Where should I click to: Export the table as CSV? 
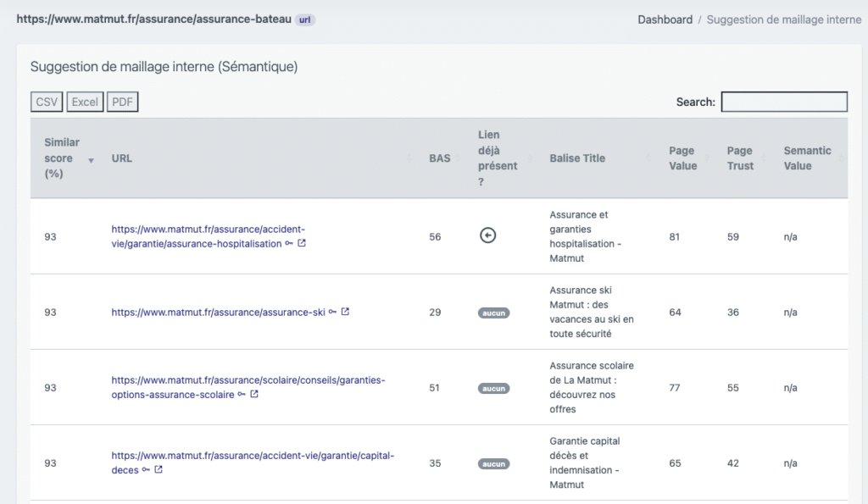46,101
